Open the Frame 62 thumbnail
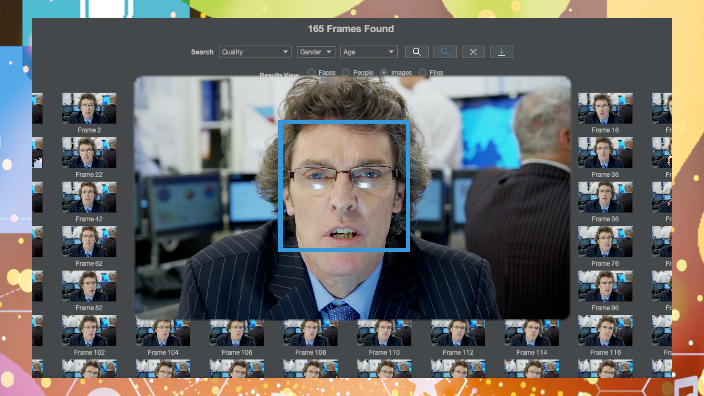704x396 pixels. [89, 242]
